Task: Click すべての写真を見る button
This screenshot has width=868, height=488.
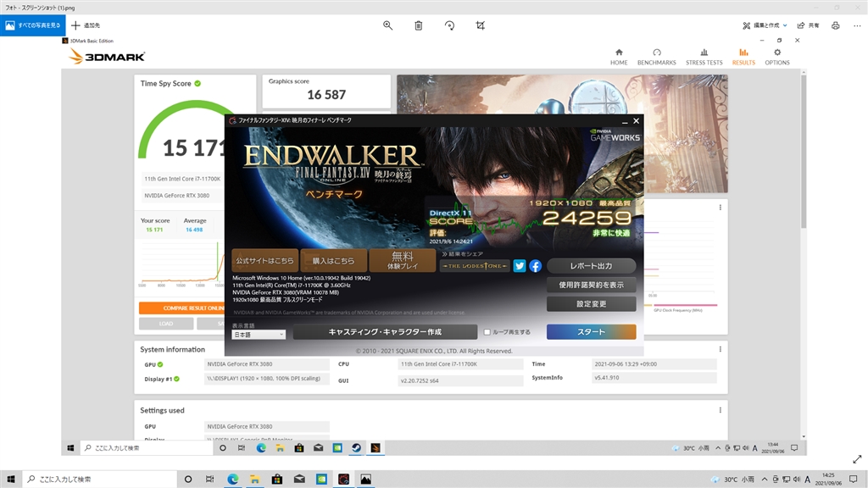Action: pos(33,25)
